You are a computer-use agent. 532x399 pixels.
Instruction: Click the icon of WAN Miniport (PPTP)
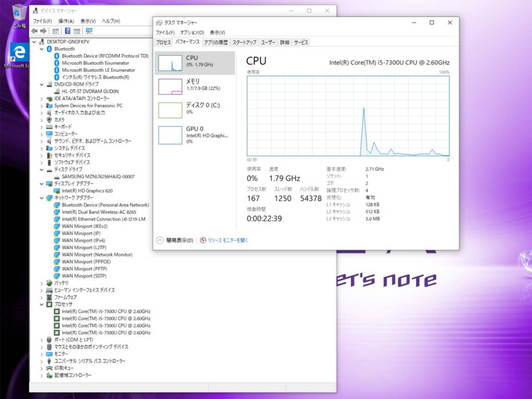(57, 269)
